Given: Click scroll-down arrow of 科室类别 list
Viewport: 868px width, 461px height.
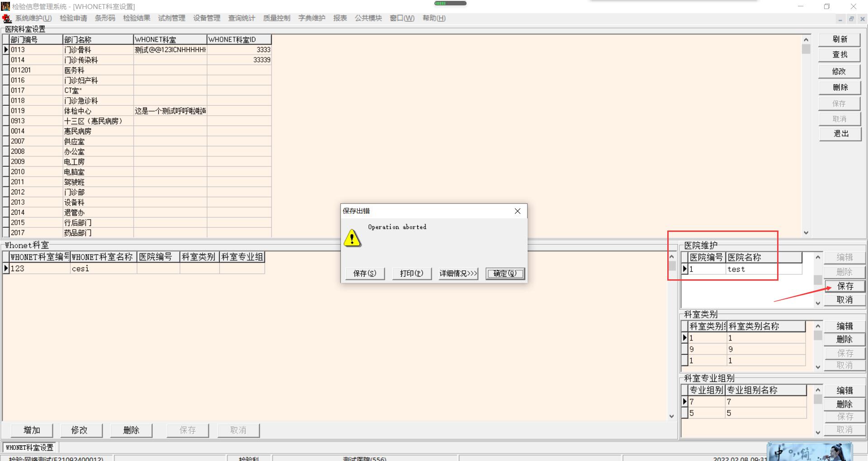Looking at the screenshot, I should point(818,367).
